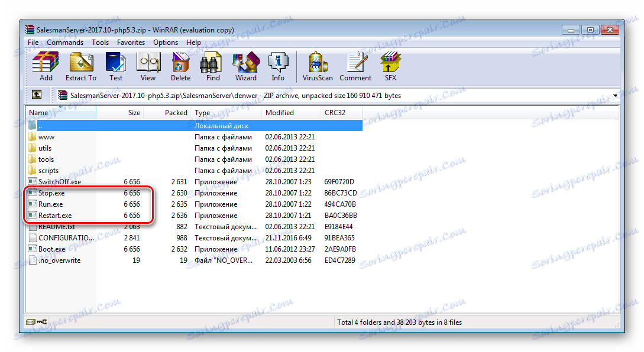Sort by the Packed column header
The image size is (644, 352).
pyautogui.click(x=167, y=112)
